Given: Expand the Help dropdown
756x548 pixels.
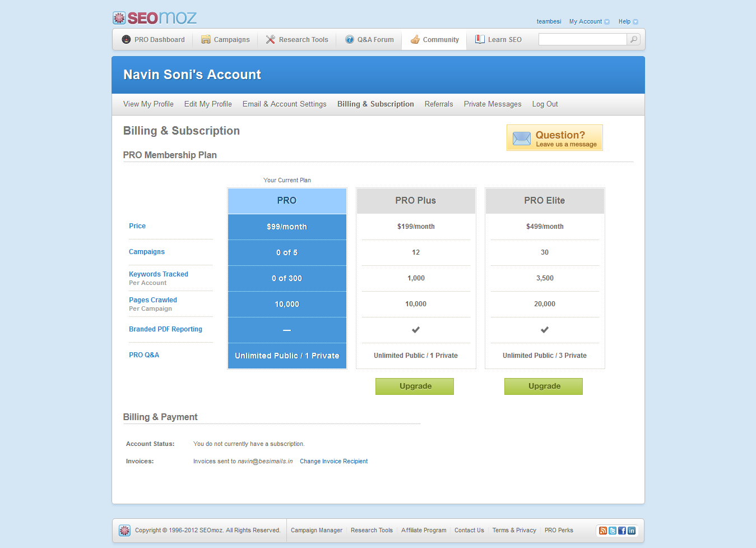Looking at the screenshot, I should tap(628, 22).
